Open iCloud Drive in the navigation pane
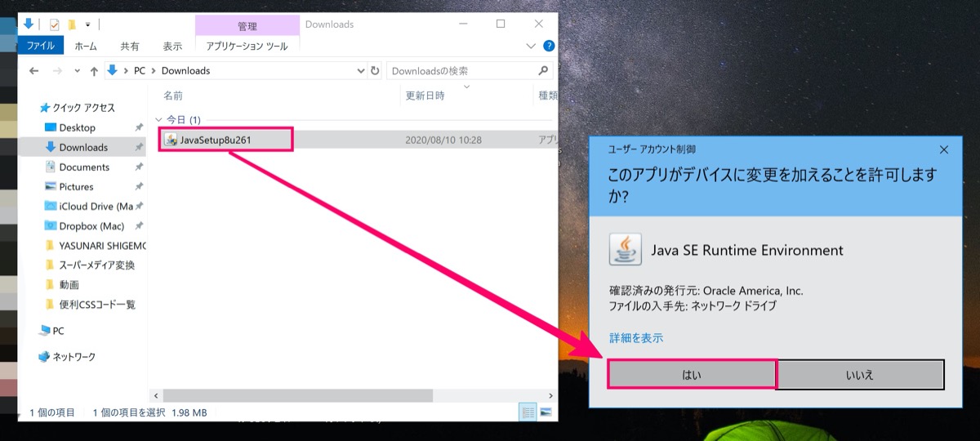This screenshot has height=441, width=980. tap(96, 206)
